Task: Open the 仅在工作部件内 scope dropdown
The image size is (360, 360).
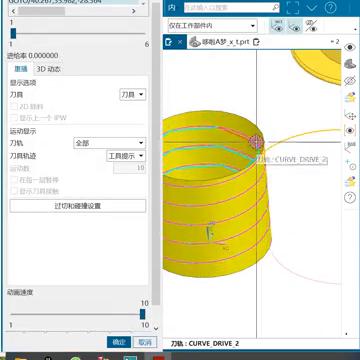Action: (212, 26)
